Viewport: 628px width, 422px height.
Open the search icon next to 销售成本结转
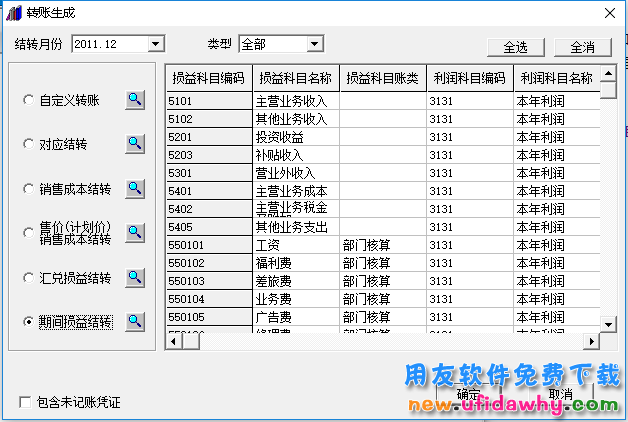point(135,188)
